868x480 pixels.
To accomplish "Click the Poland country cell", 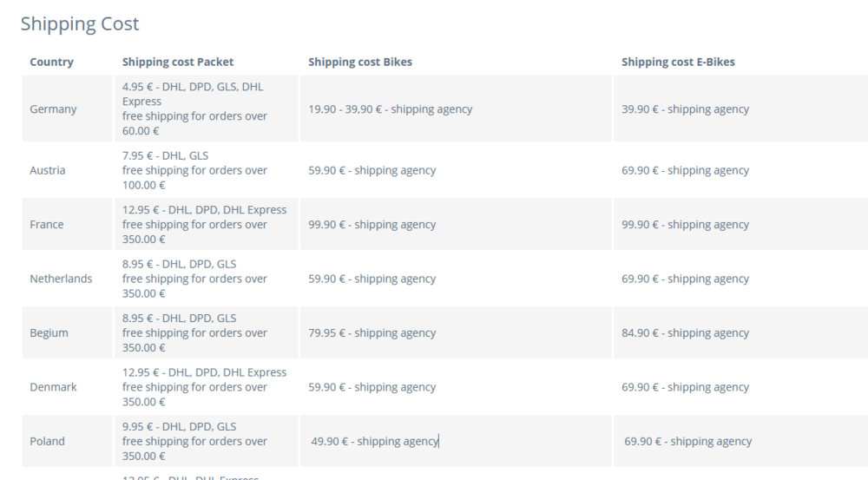I will [x=48, y=441].
